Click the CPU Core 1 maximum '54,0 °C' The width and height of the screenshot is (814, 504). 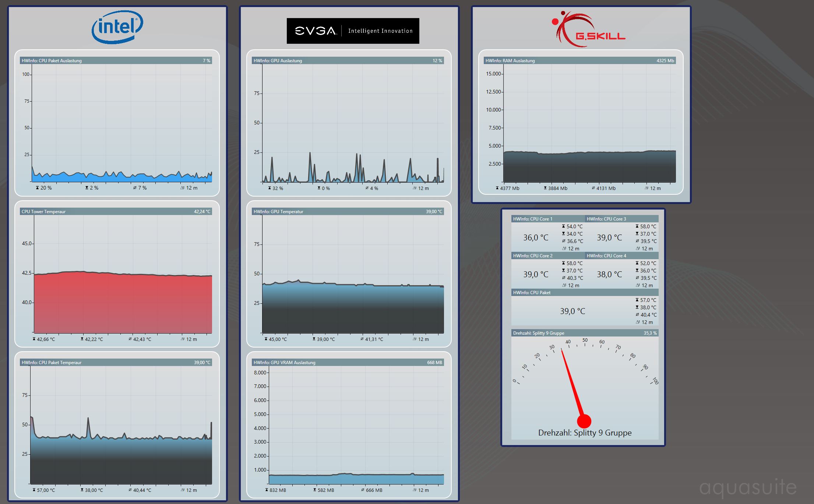point(574,226)
